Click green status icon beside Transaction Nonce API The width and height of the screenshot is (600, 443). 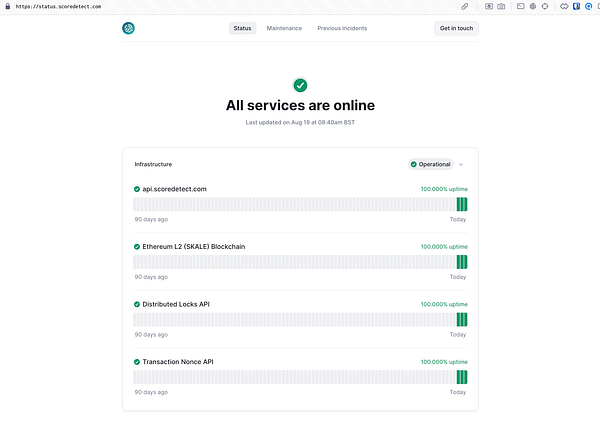click(x=137, y=362)
